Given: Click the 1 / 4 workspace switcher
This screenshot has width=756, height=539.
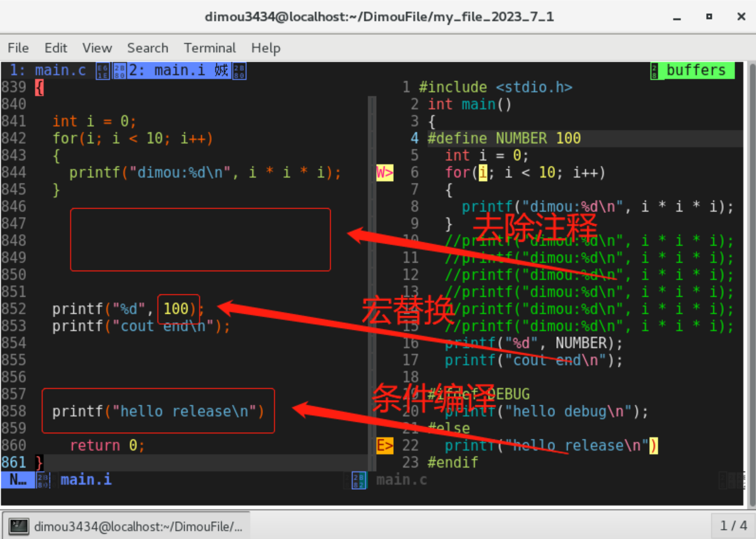Looking at the screenshot, I should tap(733, 526).
